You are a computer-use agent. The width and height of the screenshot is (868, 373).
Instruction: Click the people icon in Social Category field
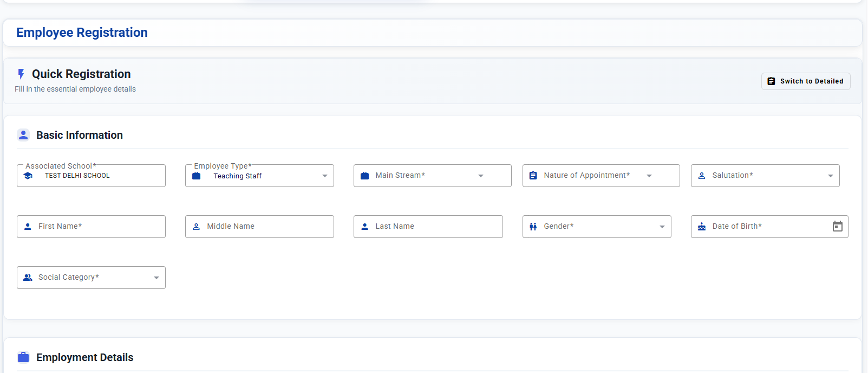(28, 278)
